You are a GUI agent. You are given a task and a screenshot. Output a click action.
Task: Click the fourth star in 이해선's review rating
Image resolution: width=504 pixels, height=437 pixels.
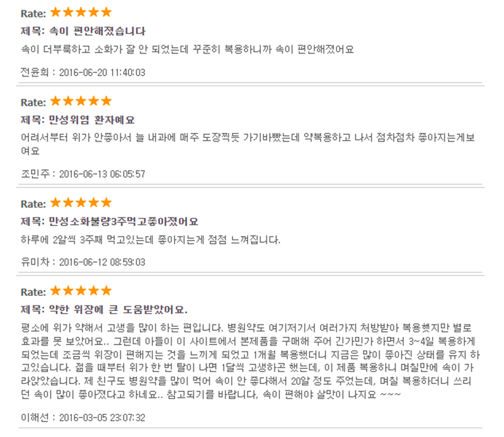pos(93,290)
